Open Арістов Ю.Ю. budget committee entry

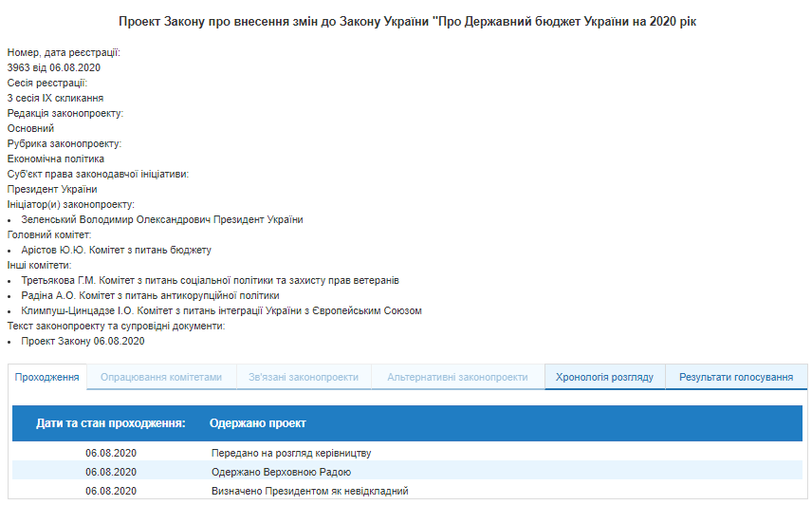(116, 250)
